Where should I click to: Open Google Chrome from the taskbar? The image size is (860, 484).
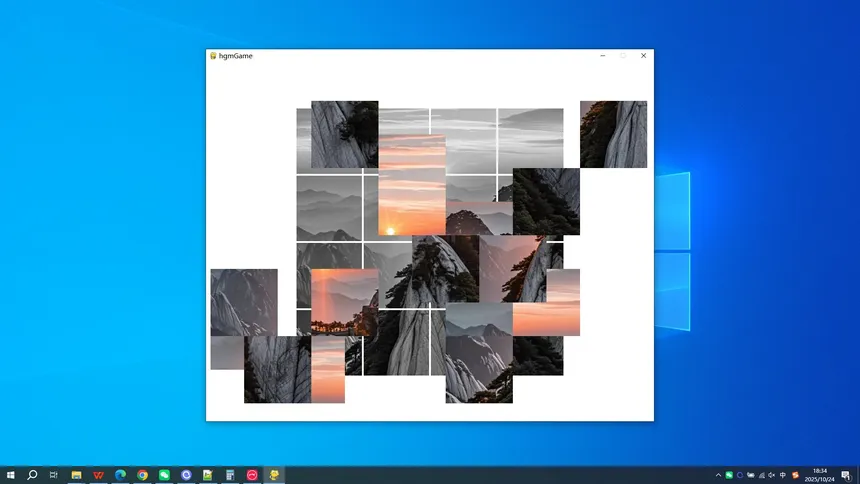(x=142, y=475)
